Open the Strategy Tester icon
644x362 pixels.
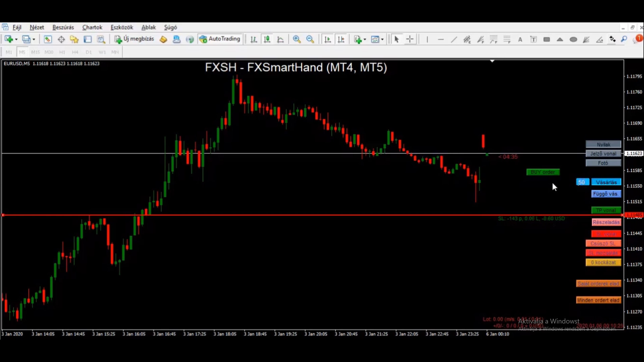click(101, 39)
